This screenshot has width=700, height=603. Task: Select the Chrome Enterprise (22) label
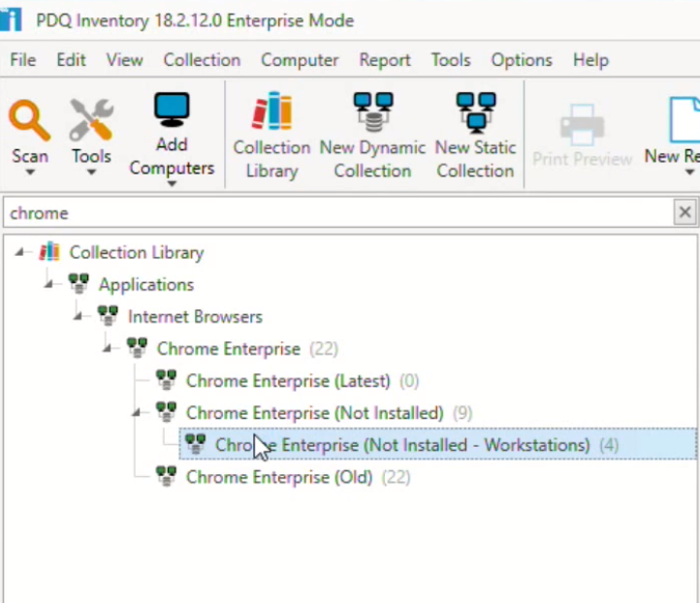(229, 349)
